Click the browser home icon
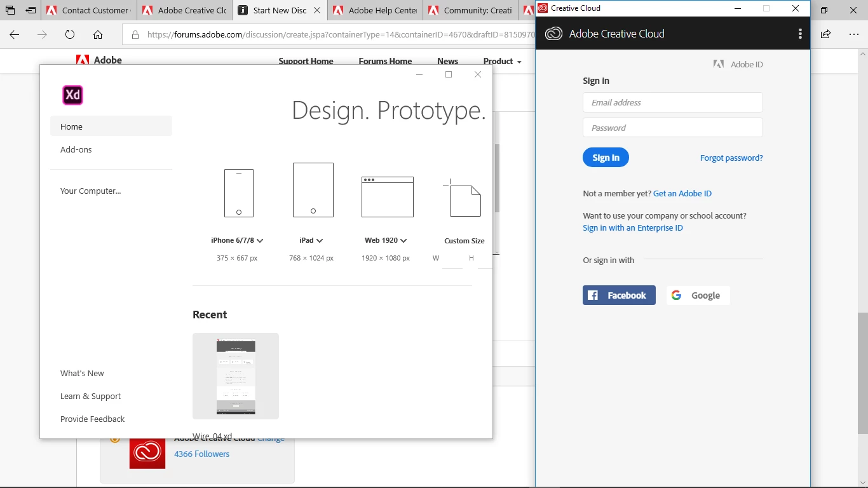 pos(98,34)
